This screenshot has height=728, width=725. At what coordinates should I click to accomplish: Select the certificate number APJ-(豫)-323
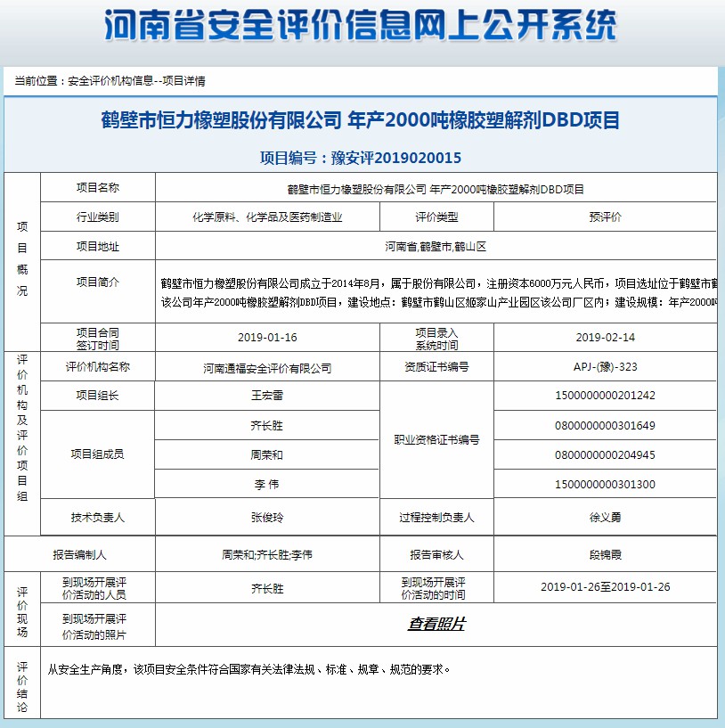coord(606,367)
